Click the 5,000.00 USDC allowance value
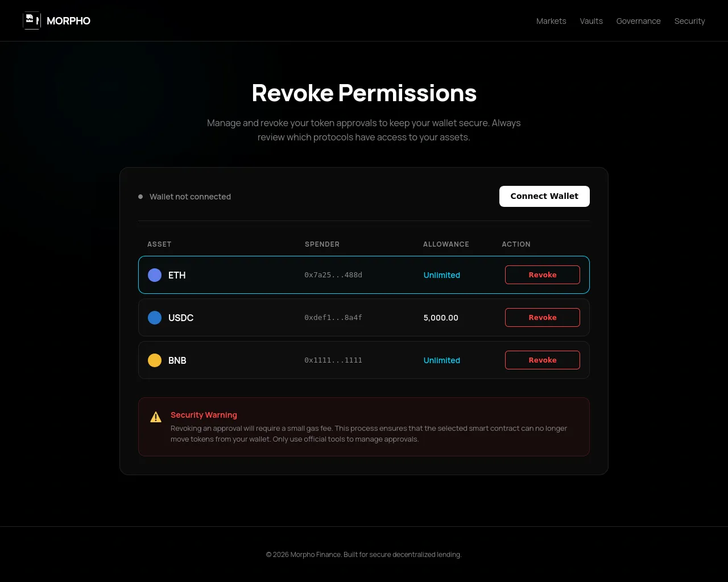The image size is (728, 582). 441,318
